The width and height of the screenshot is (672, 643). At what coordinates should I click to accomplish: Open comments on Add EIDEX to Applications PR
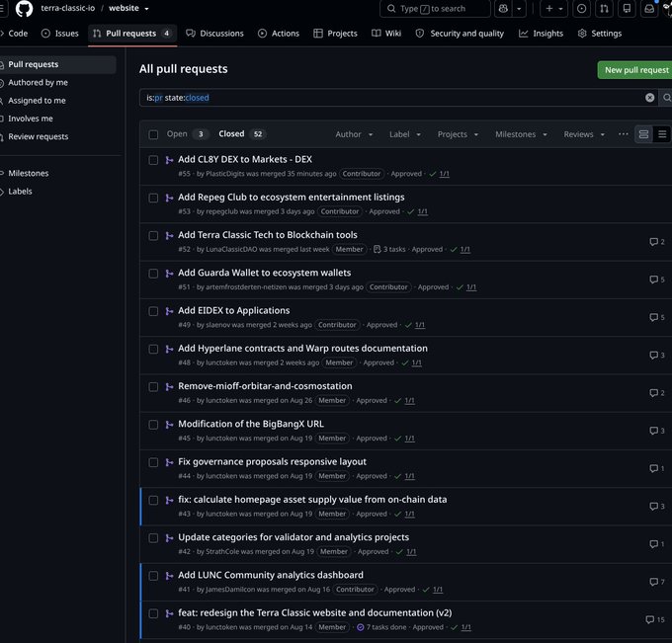coord(657,317)
